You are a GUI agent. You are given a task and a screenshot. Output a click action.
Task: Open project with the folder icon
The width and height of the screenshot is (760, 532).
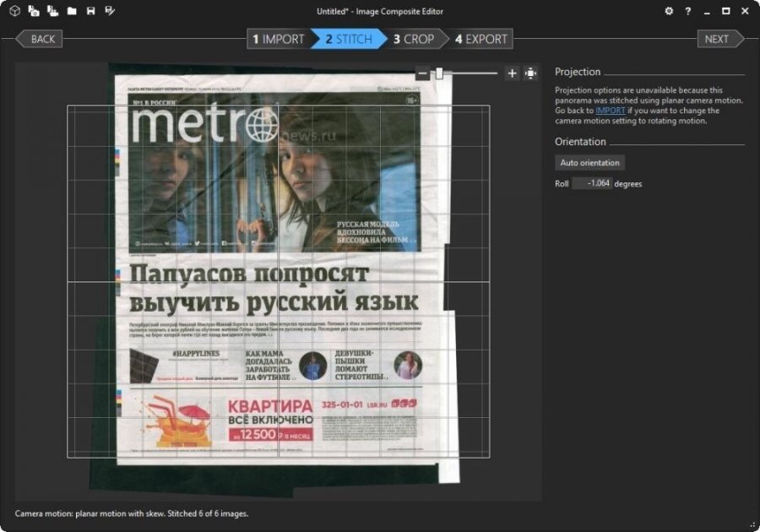pyautogui.click(x=72, y=11)
